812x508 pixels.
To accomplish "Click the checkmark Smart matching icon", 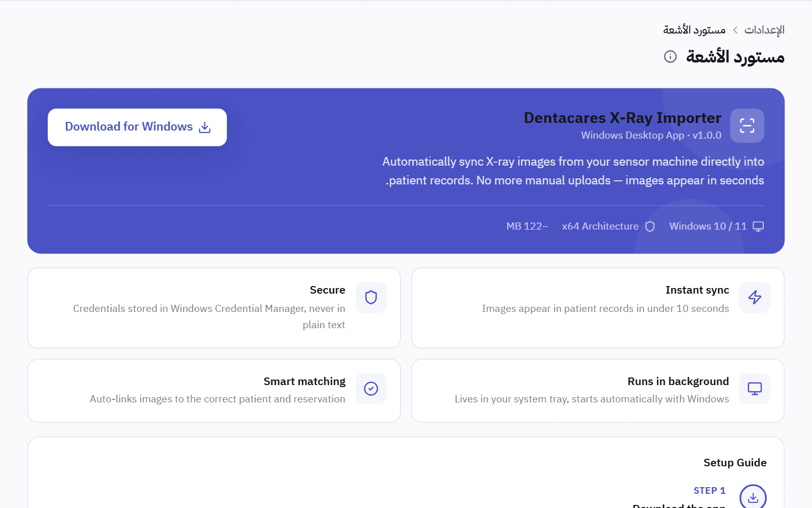I will click(371, 389).
